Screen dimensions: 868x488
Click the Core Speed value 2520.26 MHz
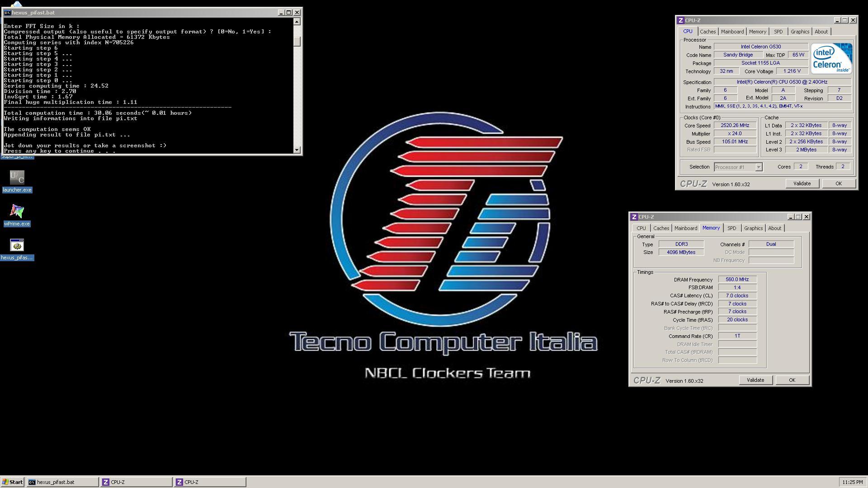(735, 125)
